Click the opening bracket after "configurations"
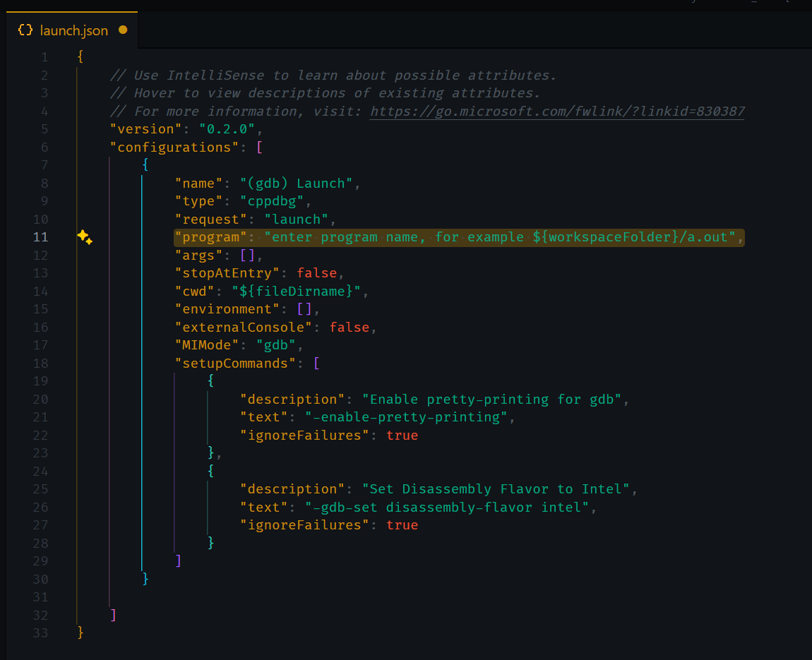This screenshot has height=660, width=812. (x=260, y=148)
